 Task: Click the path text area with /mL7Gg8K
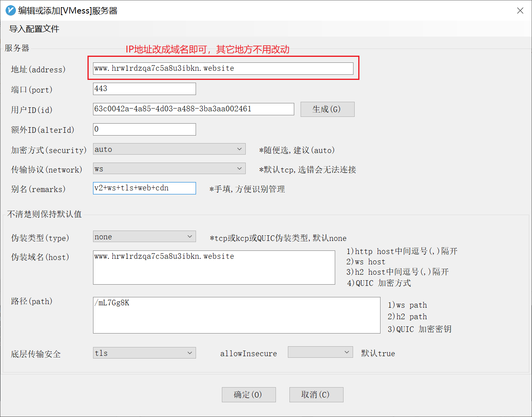237,315
